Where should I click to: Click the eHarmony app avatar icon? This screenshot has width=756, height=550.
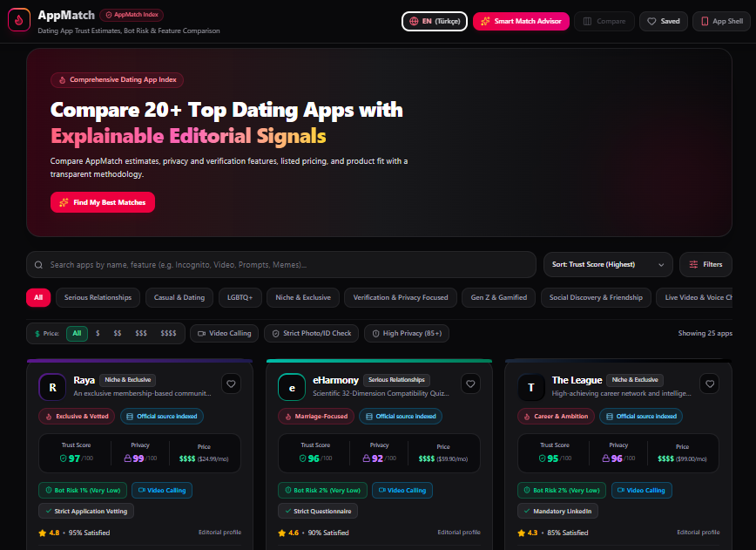pyautogui.click(x=292, y=387)
